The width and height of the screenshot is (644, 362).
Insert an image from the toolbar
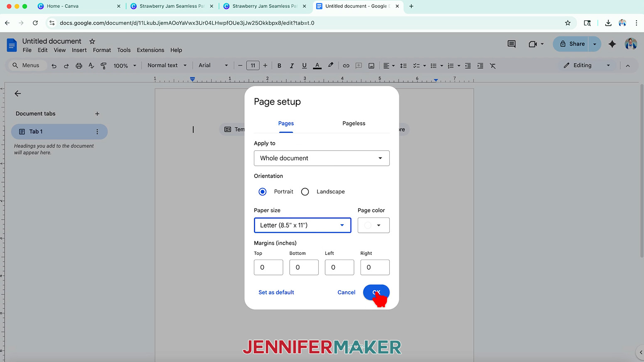tap(371, 66)
